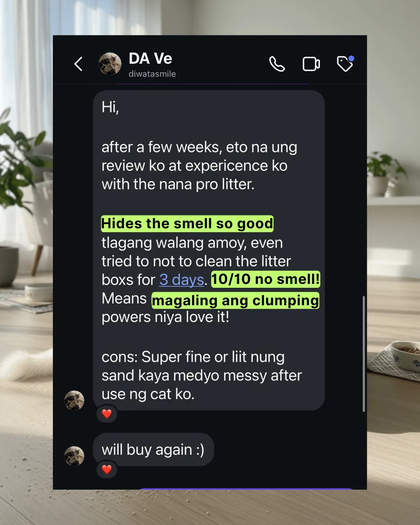Tap the back arrow to leave chat

click(78, 64)
